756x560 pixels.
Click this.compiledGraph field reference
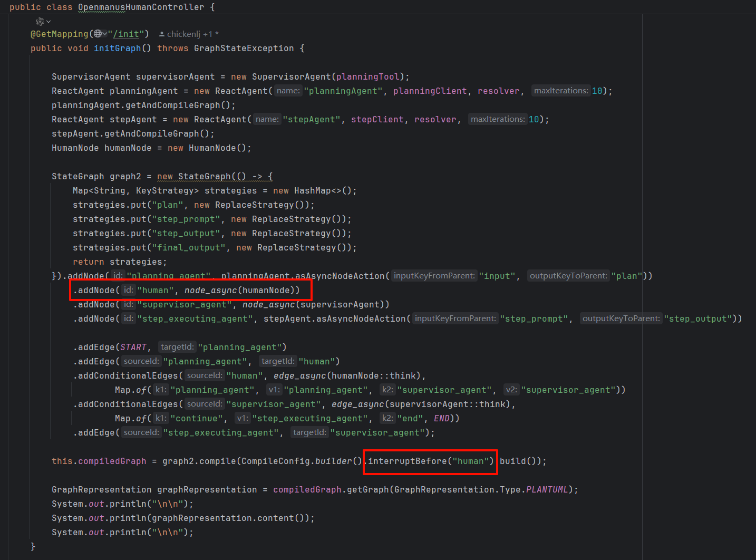tap(99, 461)
